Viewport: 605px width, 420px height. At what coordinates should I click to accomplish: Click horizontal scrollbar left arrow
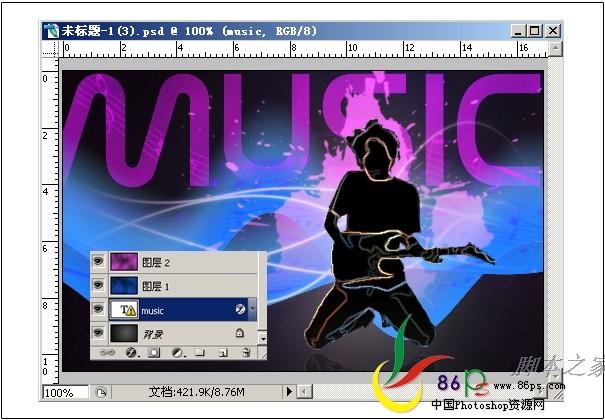pos(304,393)
